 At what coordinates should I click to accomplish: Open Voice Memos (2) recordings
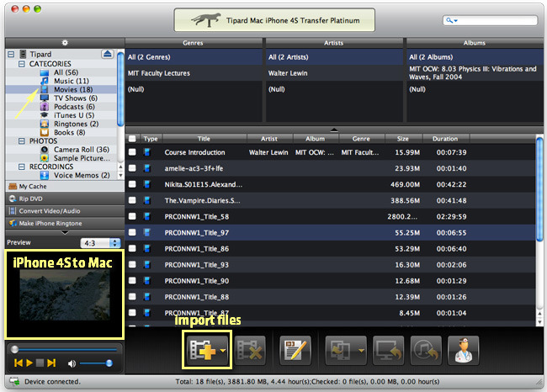(x=82, y=175)
